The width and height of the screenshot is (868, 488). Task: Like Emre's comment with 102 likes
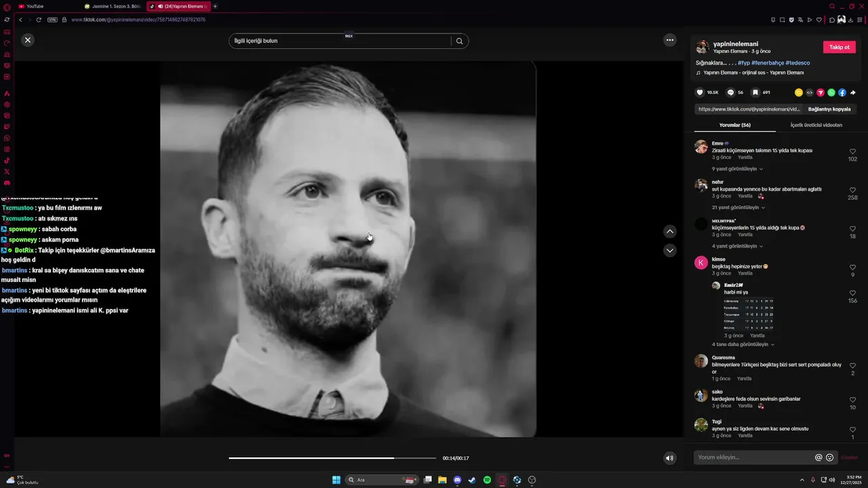coord(852,152)
